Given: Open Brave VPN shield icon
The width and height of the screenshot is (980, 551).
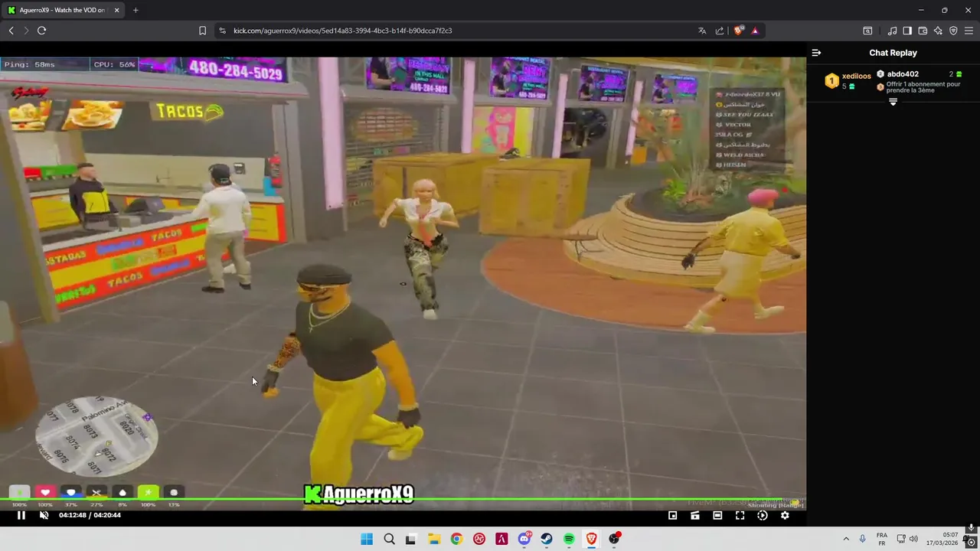Looking at the screenshot, I should pos(953,31).
